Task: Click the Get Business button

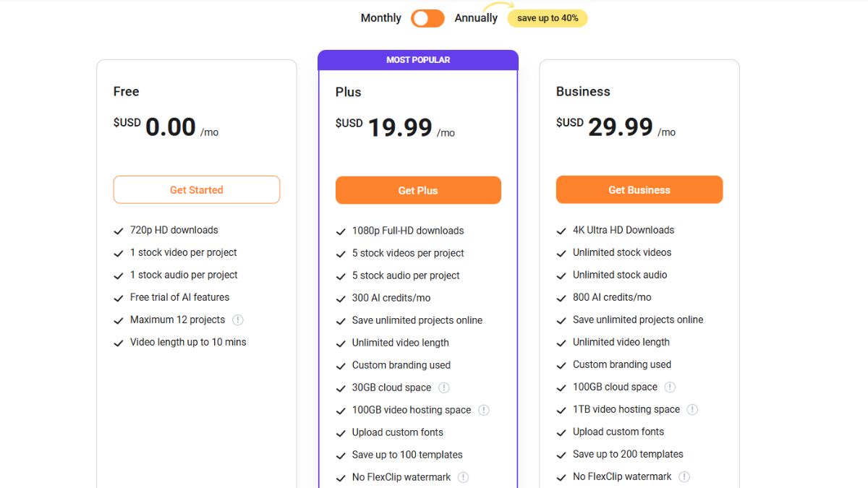Action: 639,189
